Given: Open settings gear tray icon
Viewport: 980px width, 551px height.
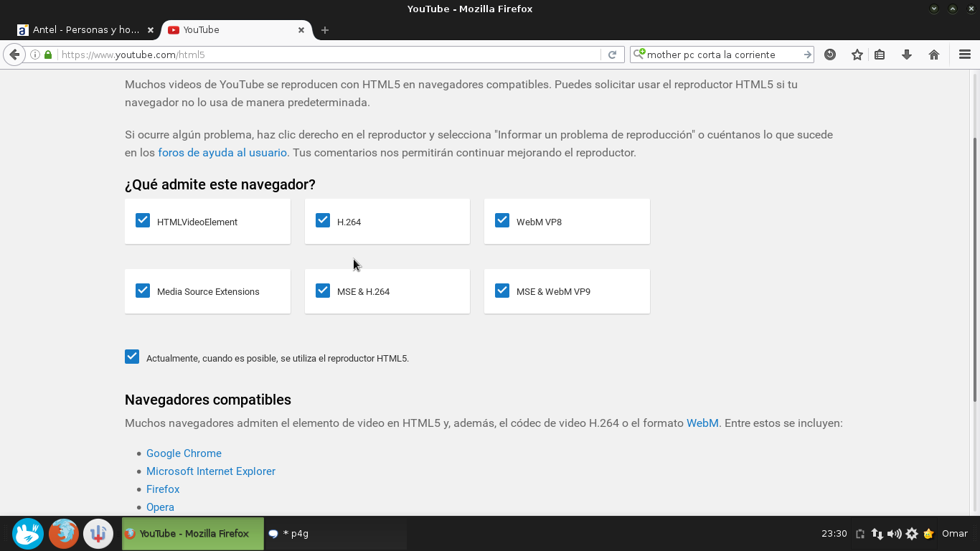Looking at the screenshot, I should click(912, 534).
